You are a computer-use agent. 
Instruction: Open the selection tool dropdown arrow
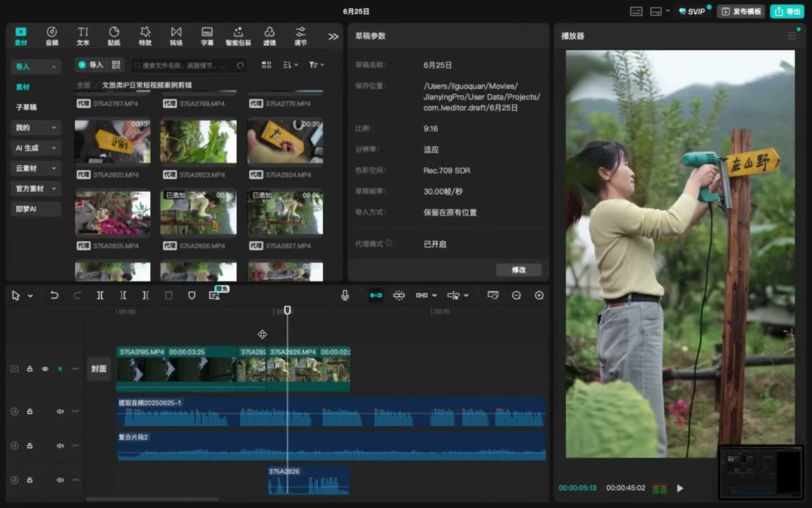[x=30, y=296]
